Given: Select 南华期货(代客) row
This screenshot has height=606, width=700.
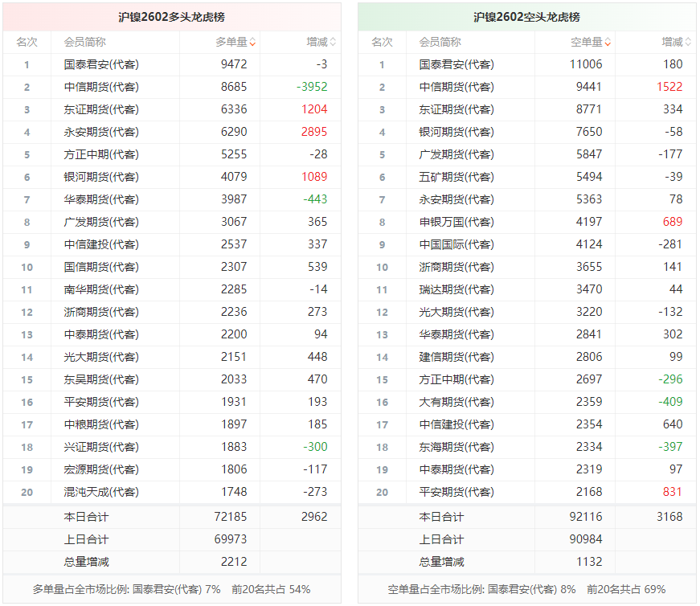Looking at the screenshot, I should pyautogui.click(x=172, y=289).
